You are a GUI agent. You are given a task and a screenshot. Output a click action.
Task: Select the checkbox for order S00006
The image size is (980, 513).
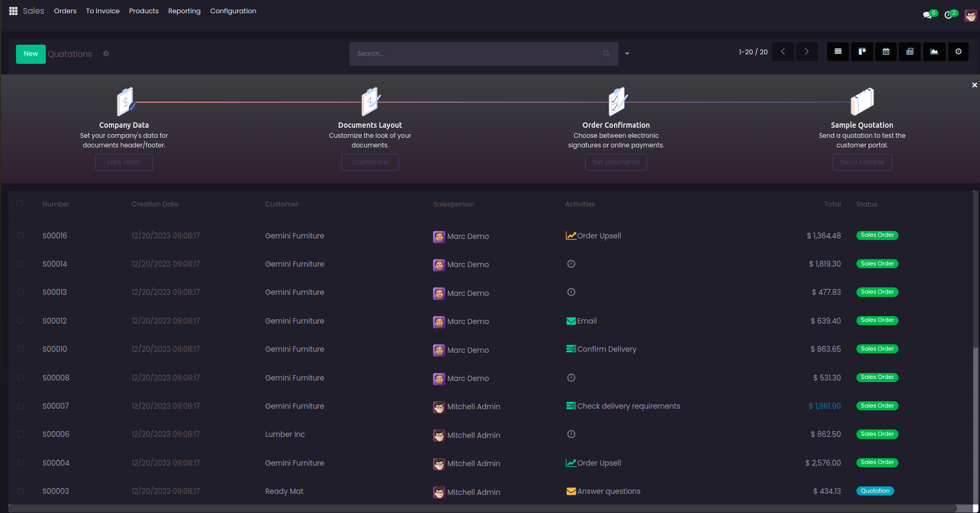point(20,434)
